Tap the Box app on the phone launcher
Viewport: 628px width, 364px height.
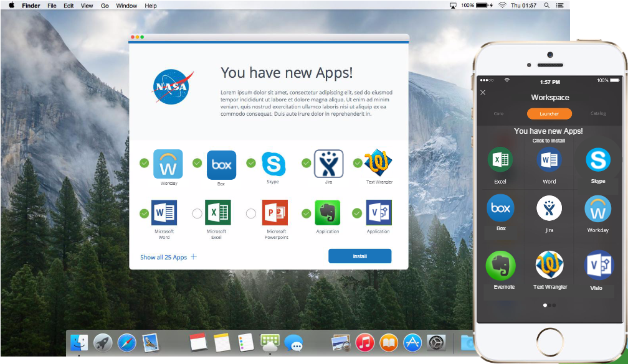coord(501,208)
